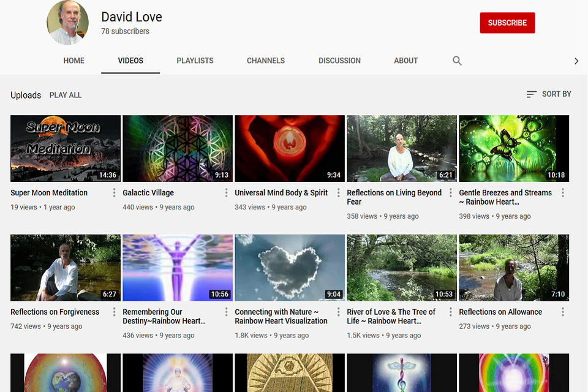588x392 pixels.
Task: Open options menu for Universal Mind Body & Spirit
Action: [338, 193]
